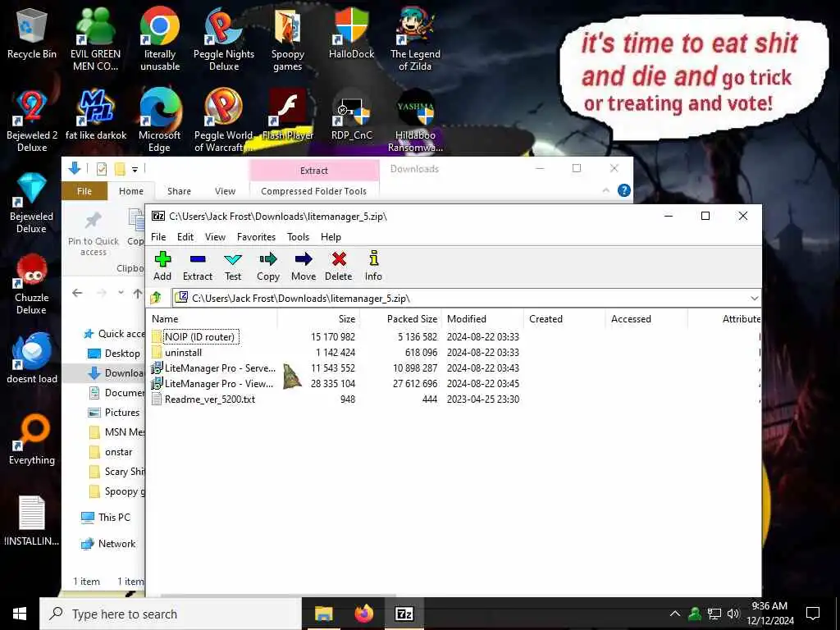The width and height of the screenshot is (840, 630).
Task: Sort archive list by Packed Size column
Action: 400,319
